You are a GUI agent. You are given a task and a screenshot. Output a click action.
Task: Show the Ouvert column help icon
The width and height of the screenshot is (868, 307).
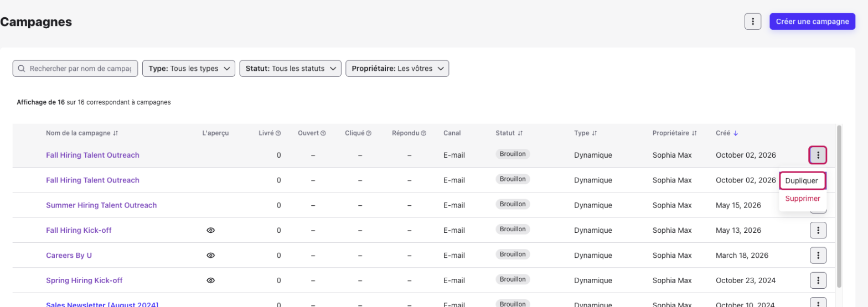pos(323,133)
